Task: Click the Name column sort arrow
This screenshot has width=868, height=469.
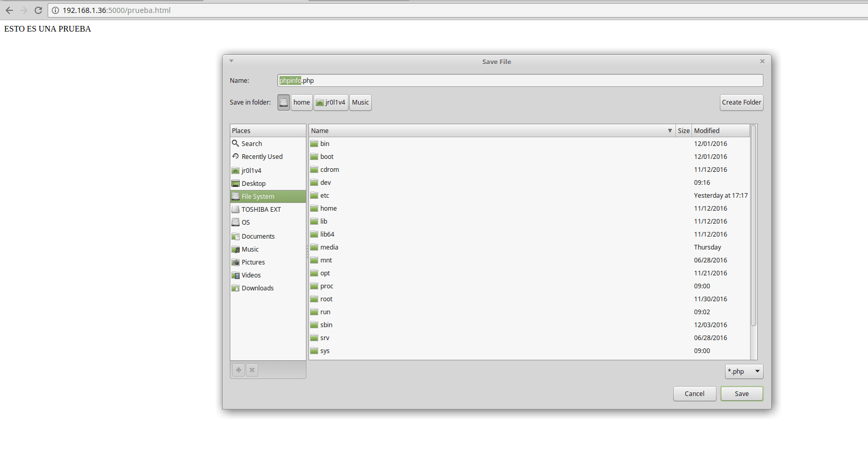Action: pyautogui.click(x=670, y=131)
